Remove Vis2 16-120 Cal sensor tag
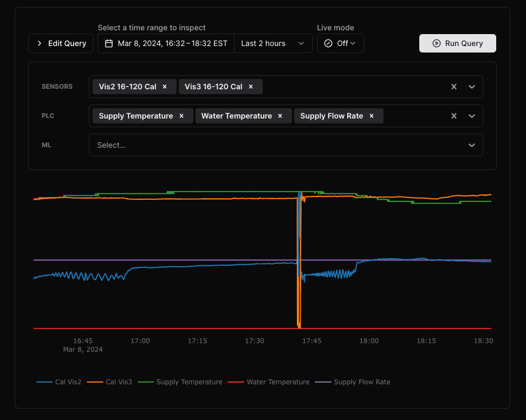Screen dimensions: 526x420 coord(165,87)
